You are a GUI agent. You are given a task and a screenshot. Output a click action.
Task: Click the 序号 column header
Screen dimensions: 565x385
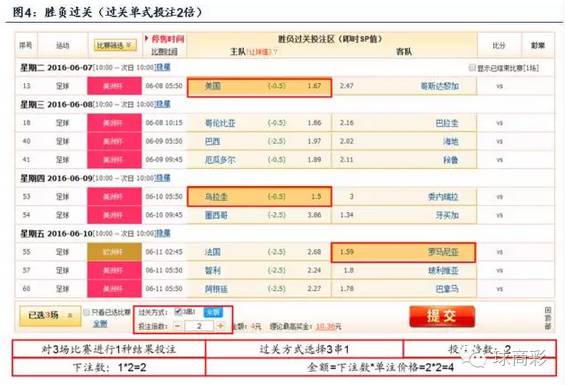coord(26,45)
